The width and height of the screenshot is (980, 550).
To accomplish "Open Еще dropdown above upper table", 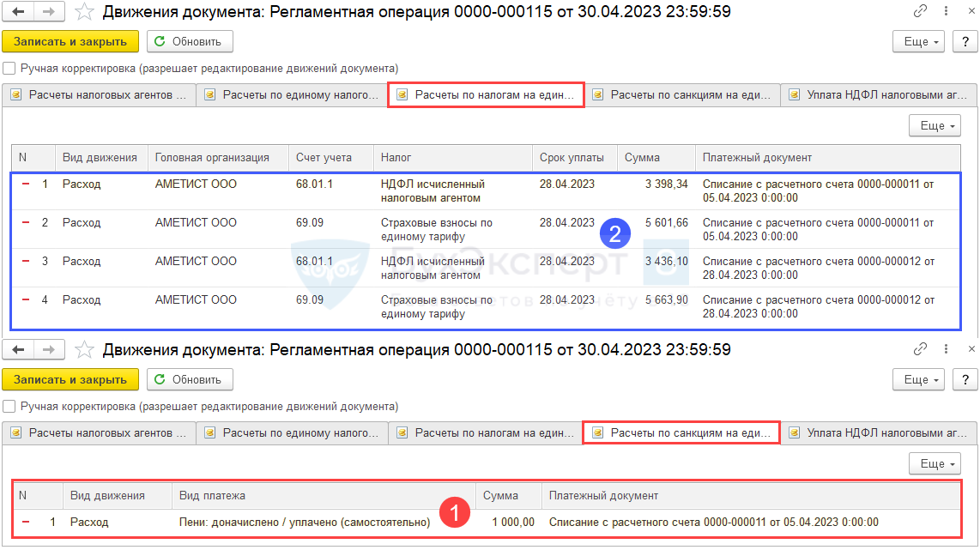I will 935,125.
